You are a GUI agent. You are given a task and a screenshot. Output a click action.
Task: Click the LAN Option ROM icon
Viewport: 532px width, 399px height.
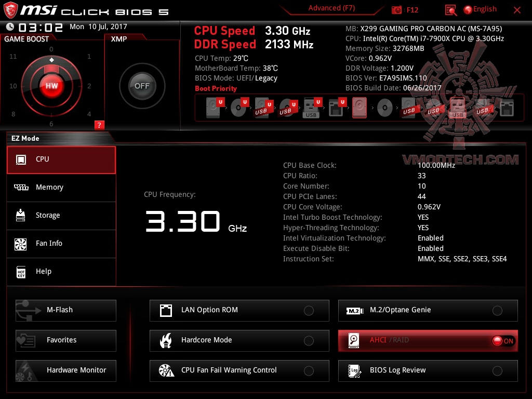(x=166, y=311)
